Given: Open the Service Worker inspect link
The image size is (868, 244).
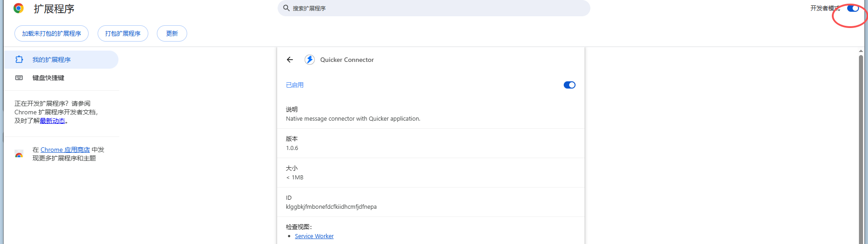Looking at the screenshot, I should pyautogui.click(x=314, y=236).
